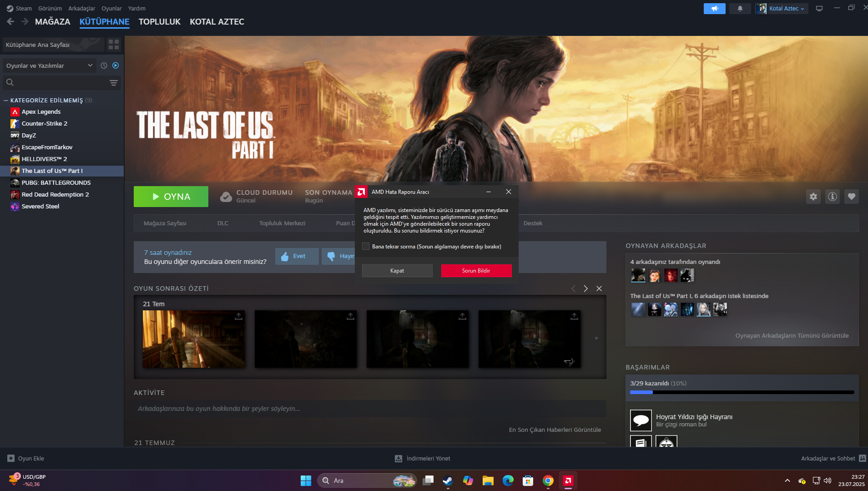Image resolution: width=868 pixels, height=491 pixels.
Task: Click Kapat in AMD dialog
Action: [397, 271]
